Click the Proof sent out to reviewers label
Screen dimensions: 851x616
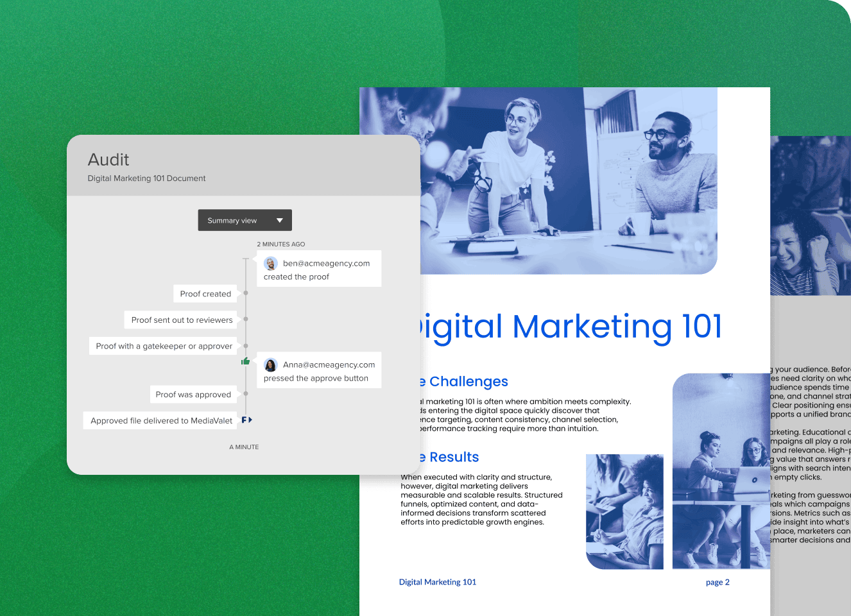click(x=182, y=320)
